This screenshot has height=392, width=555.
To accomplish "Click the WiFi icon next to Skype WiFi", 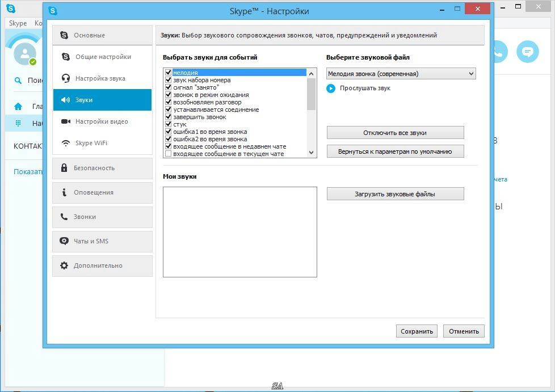I will click(x=65, y=143).
